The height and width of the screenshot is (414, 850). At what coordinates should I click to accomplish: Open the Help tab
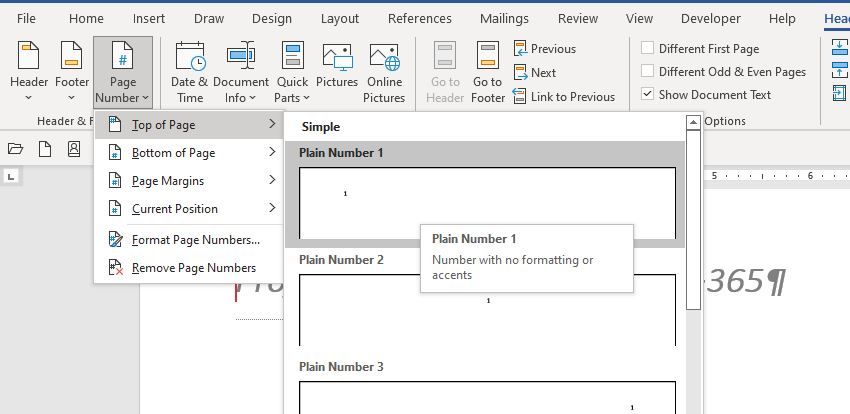click(x=782, y=18)
